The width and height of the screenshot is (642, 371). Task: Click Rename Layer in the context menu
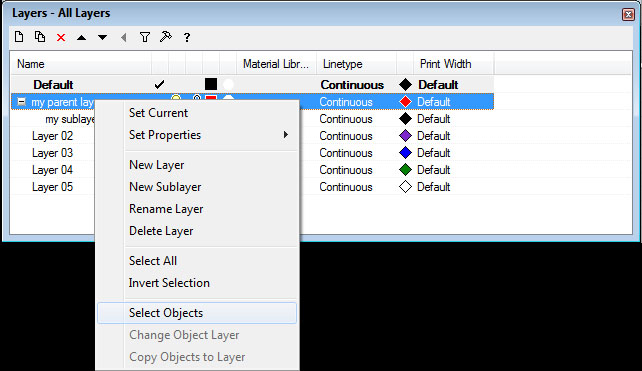[x=166, y=209]
